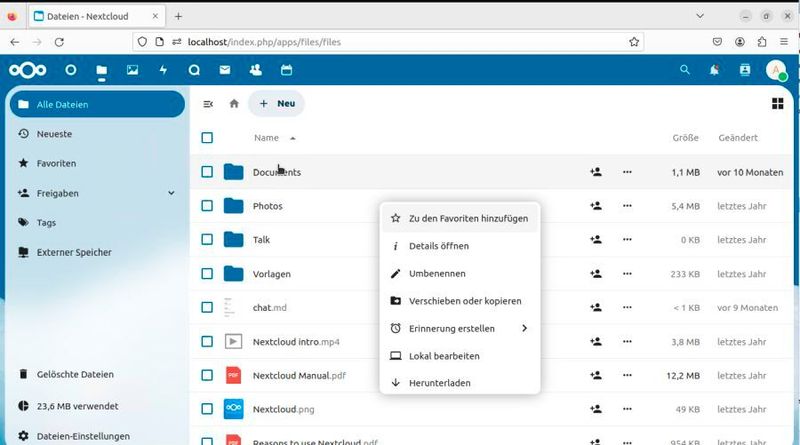Select Nextcloud.png checkbox
The width and height of the screenshot is (800, 445).
point(207,409)
